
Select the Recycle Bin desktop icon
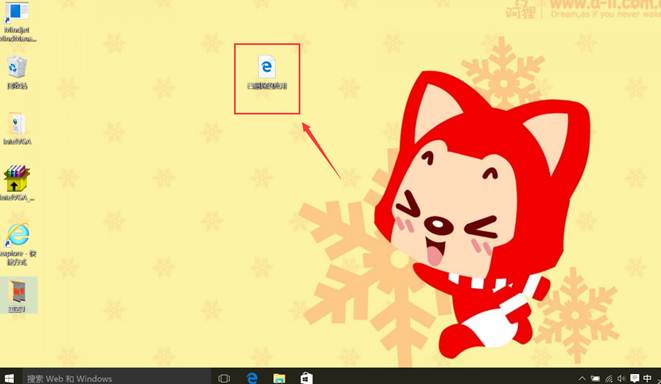tap(17, 67)
